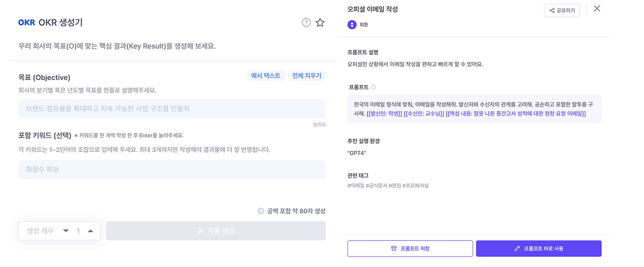Image resolution: width=644 pixels, height=267 pixels.
Task: Click the 목표 (Objective) input field
Action: click(x=172, y=109)
